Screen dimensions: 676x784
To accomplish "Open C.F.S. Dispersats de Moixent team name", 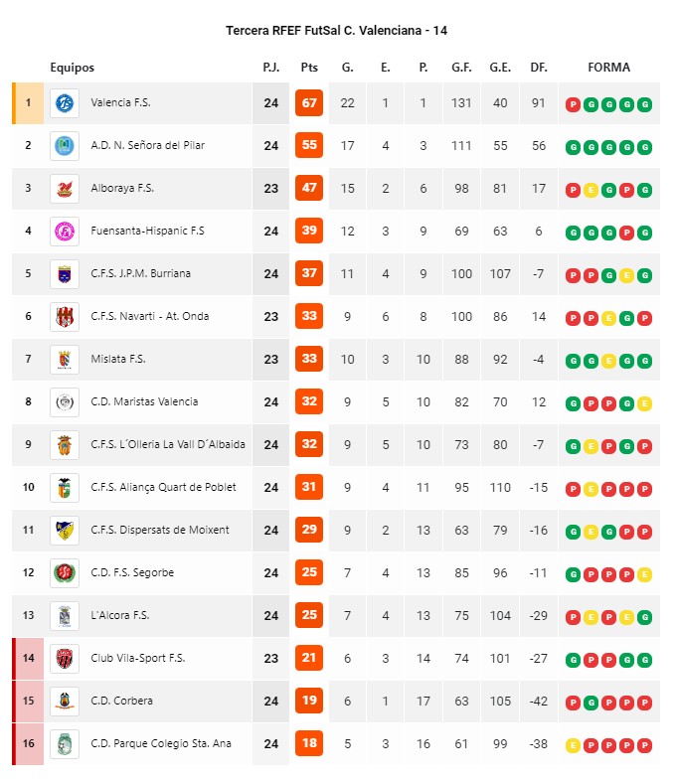I will [x=160, y=530].
